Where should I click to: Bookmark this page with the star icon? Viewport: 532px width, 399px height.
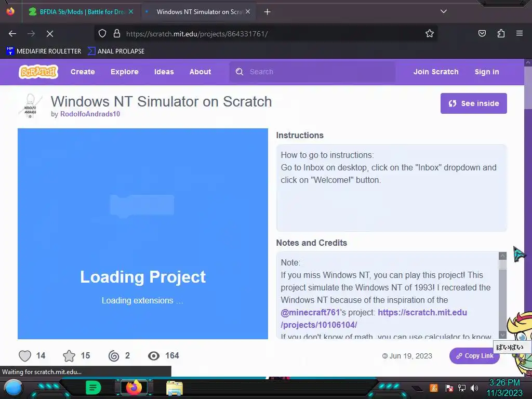[x=430, y=34]
